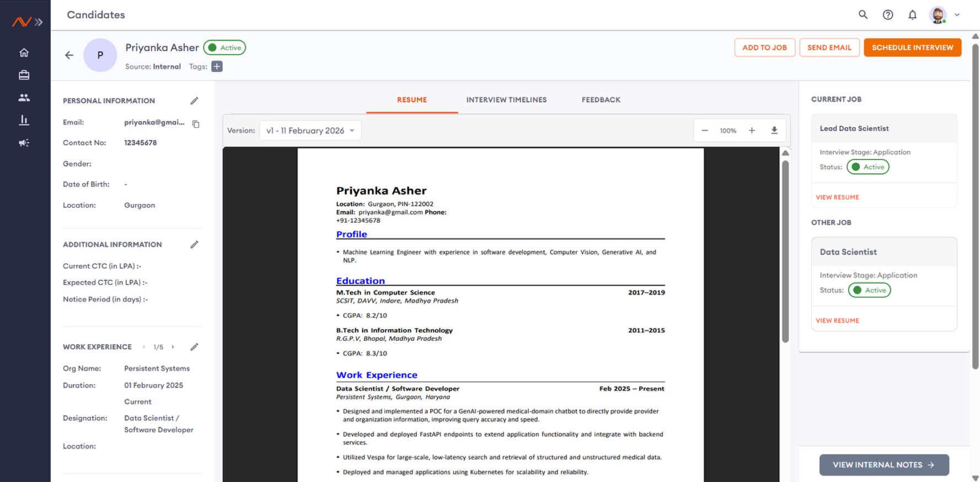Copy the candidate's email address
980x482 pixels.
(x=196, y=124)
